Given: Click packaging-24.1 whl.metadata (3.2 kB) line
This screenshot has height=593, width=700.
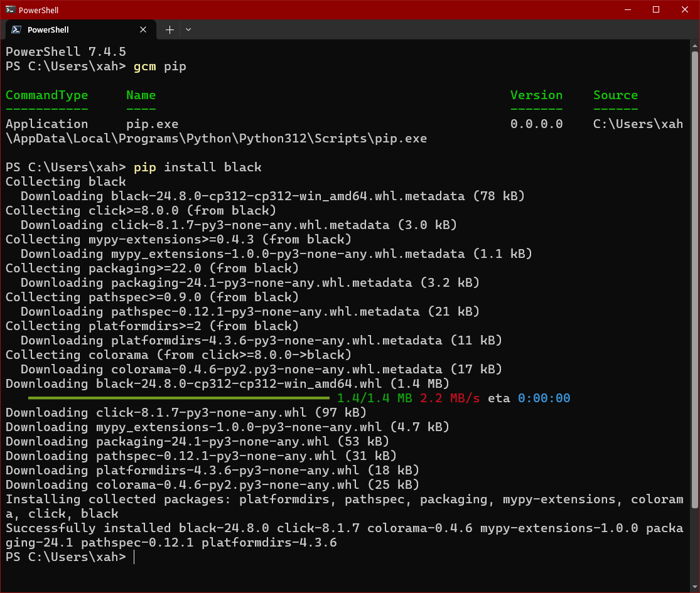Looking at the screenshot, I should point(250,283).
